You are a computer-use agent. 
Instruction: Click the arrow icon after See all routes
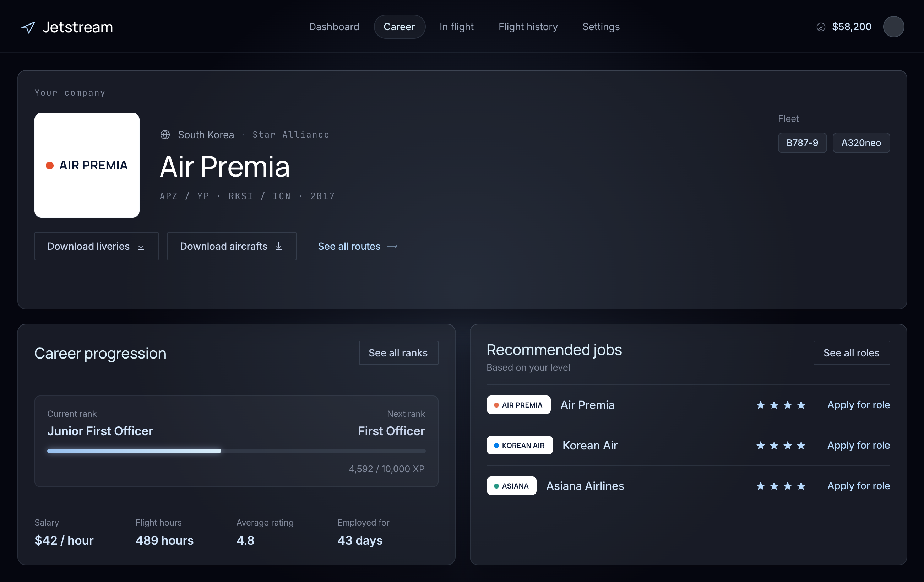point(392,247)
